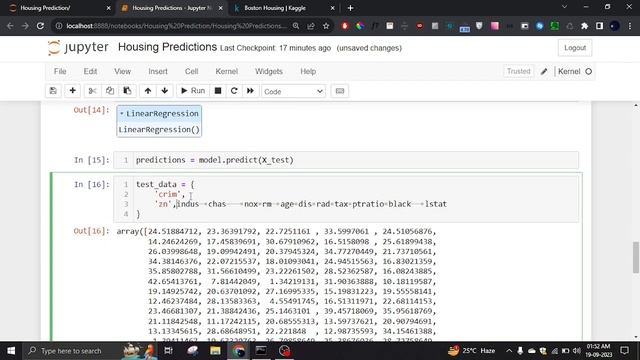Open Chrome from the taskbar

click(239, 351)
